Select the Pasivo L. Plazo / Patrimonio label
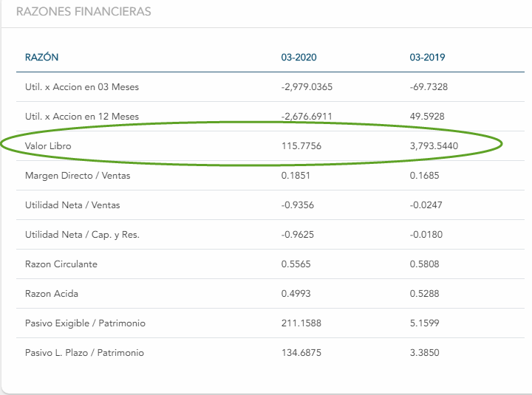The width and height of the screenshot is (532, 395). [x=84, y=353]
